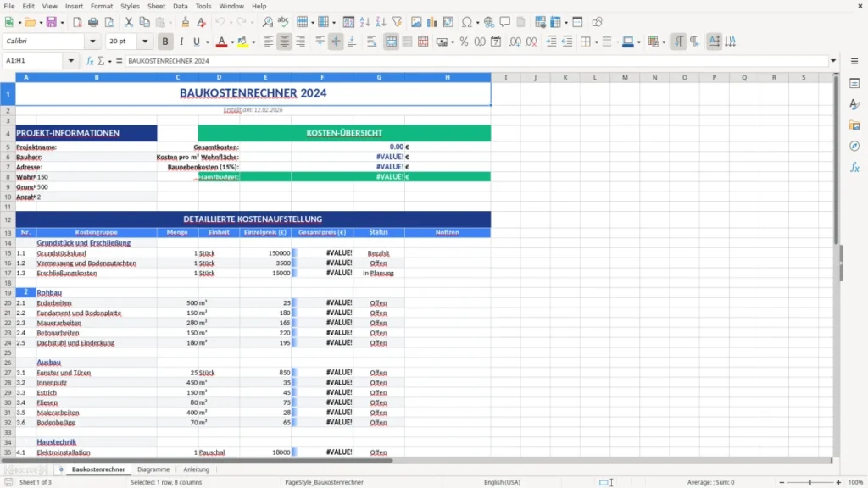Open the sidebar settings hamburger menu

point(854,61)
